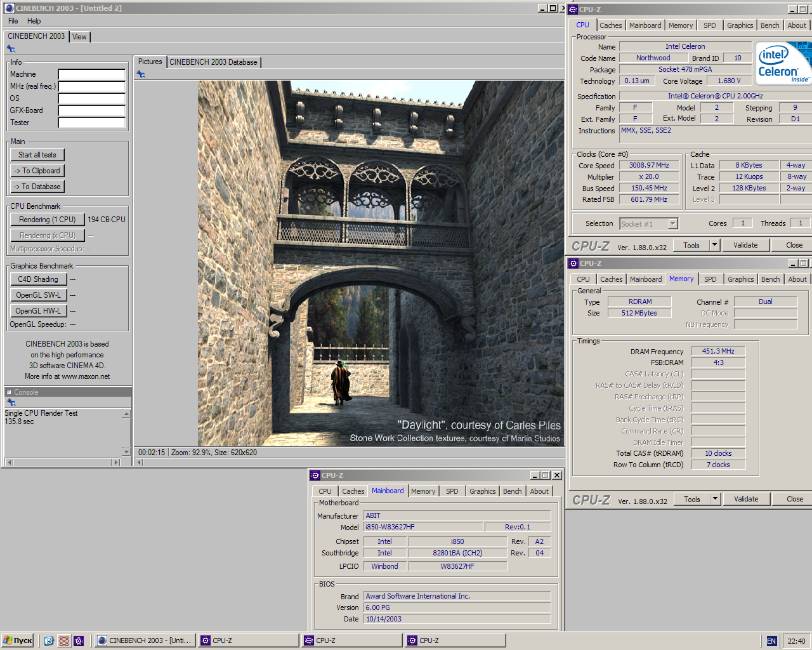Click the title bar icon of the CPU-Z Motherboard window
The width and height of the screenshot is (812, 650).
[315, 475]
